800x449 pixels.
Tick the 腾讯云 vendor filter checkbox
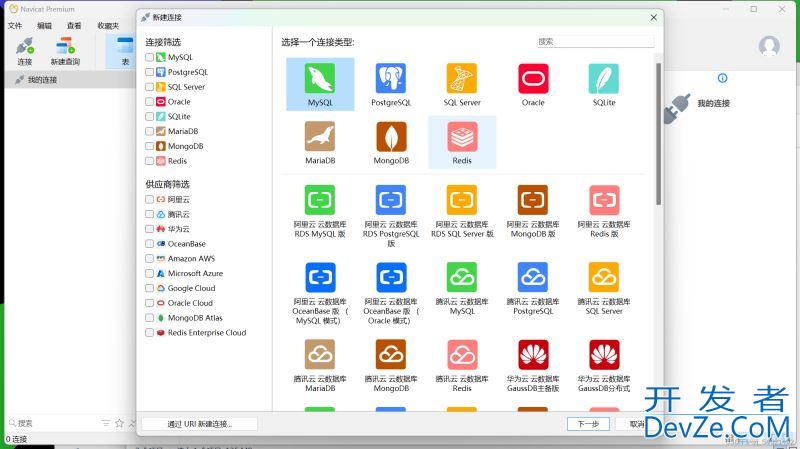pyautogui.click(x=149, y=214)
